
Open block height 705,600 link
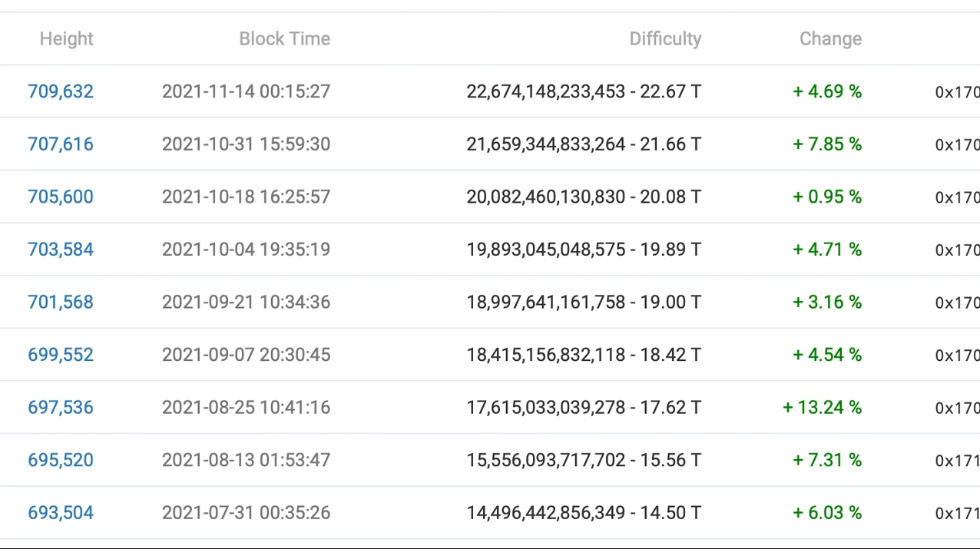[x=61, y=197]
